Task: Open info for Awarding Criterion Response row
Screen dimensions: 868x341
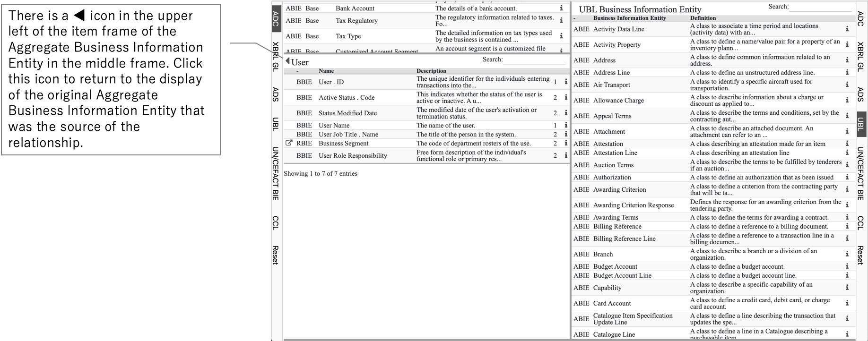Action: tap(847, 205)
